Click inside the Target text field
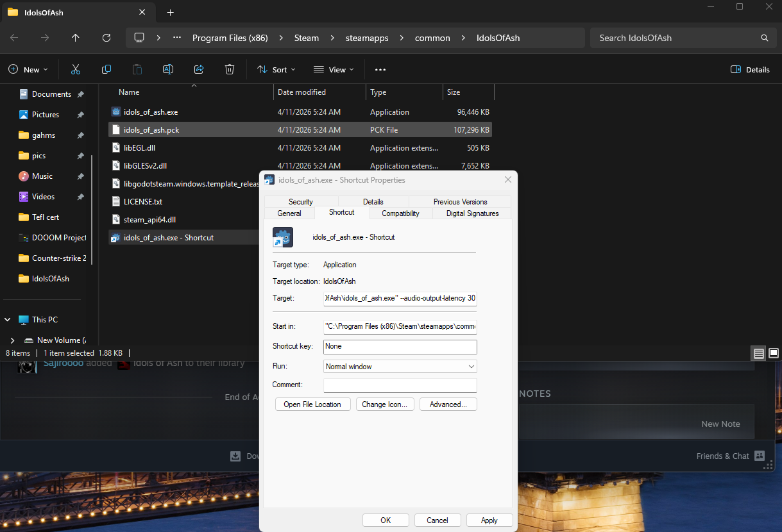The width and height of the screenshot is (782, 532). [400, 299]
